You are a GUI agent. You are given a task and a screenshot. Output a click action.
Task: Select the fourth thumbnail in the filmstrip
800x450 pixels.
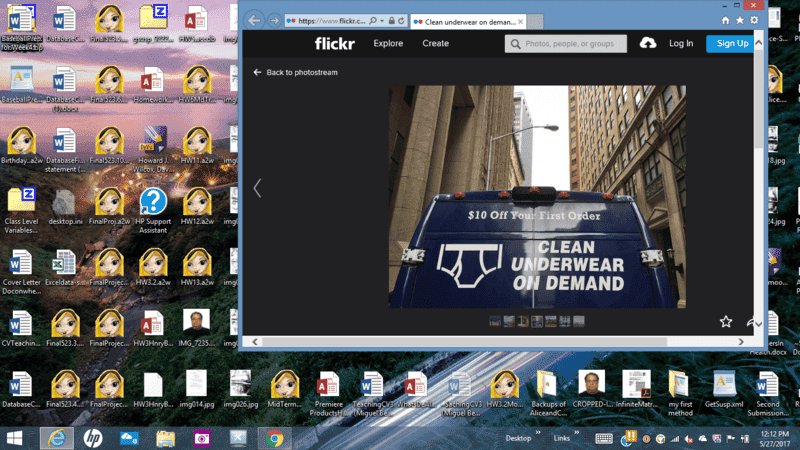click(537, 321)
